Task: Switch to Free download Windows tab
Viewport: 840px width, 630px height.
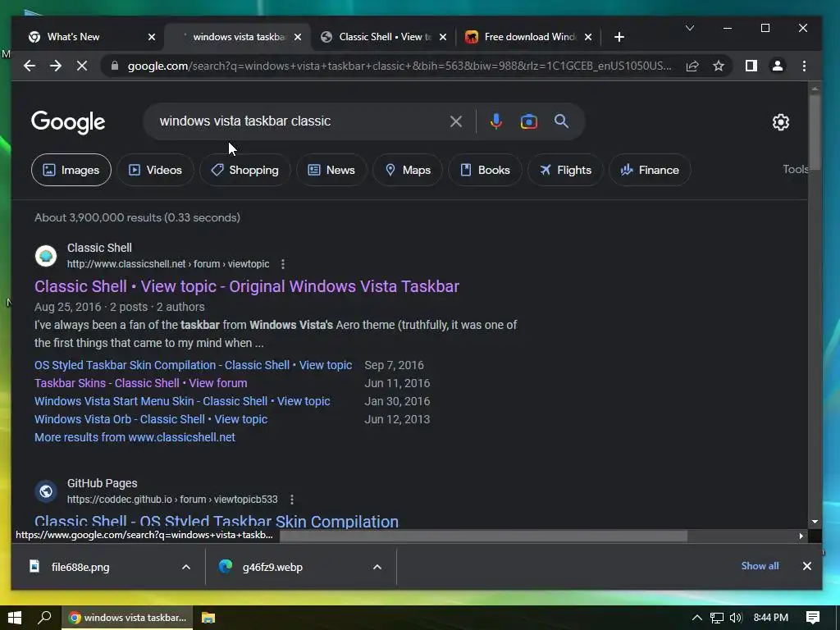Action: (530, 37)
